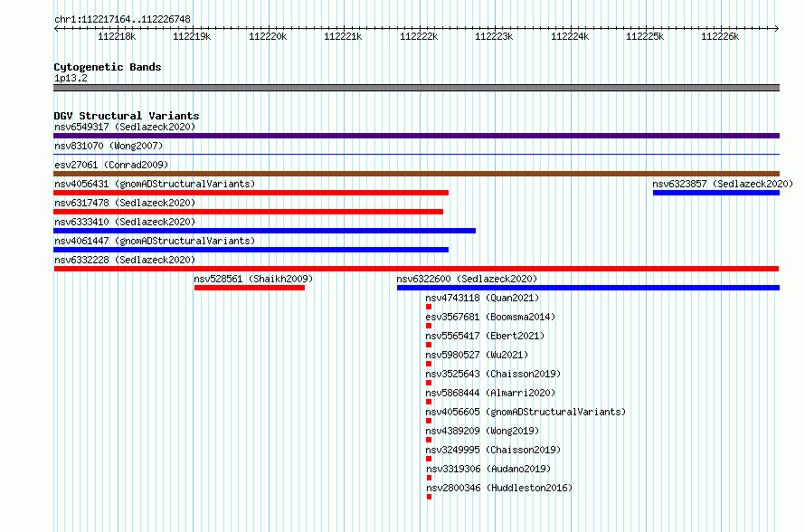805x532 pixels.
Task: Select the purple nsv6549317 variant bar
Action: 416,136
